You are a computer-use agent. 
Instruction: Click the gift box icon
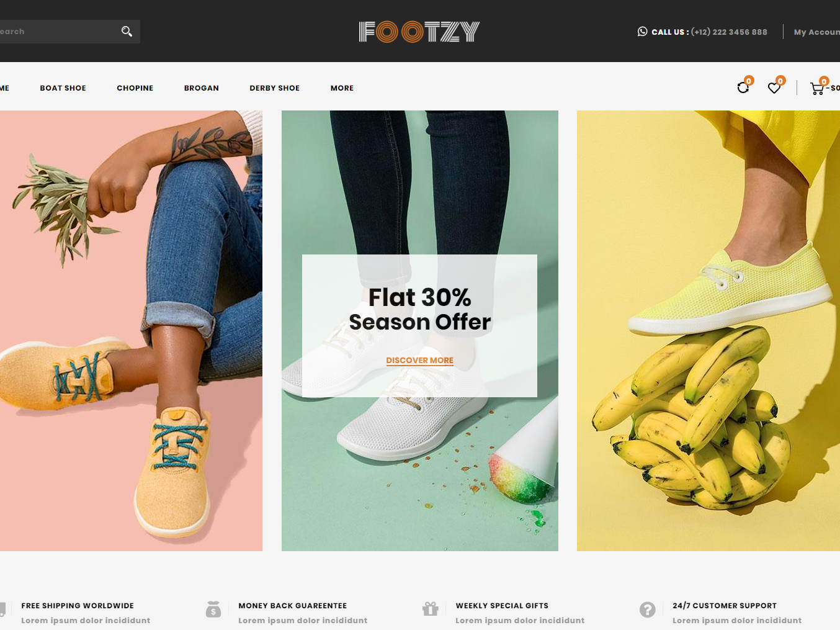431,609
